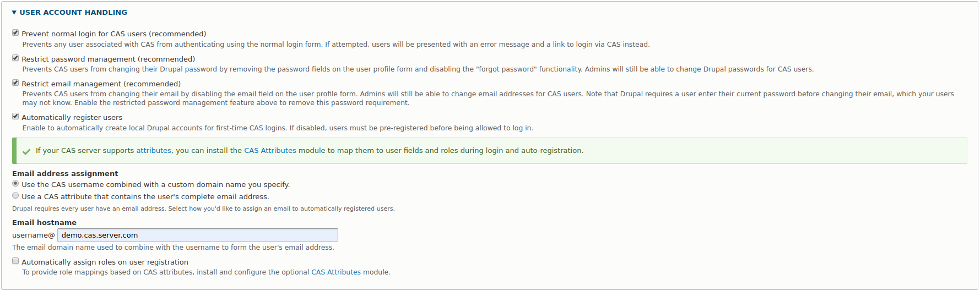Select the CAS username with custom domain radio
Image resolution: width=980 pixels, height=291 pixels.
point(15,184)
